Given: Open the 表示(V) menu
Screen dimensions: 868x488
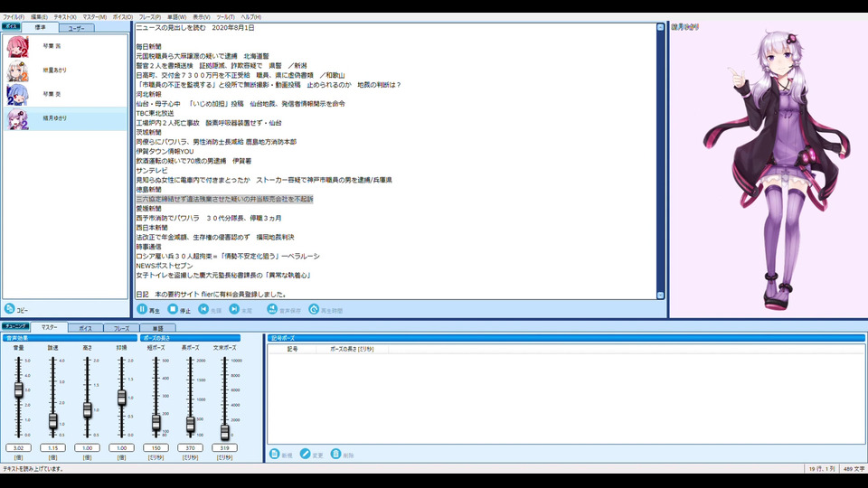Looking at the screenshot, I should coord(201,17).
